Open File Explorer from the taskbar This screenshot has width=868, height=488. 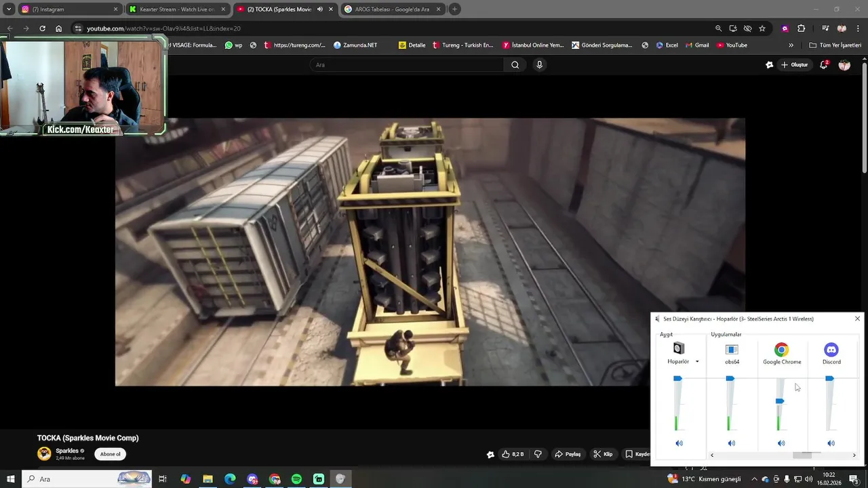coord(208,479)
